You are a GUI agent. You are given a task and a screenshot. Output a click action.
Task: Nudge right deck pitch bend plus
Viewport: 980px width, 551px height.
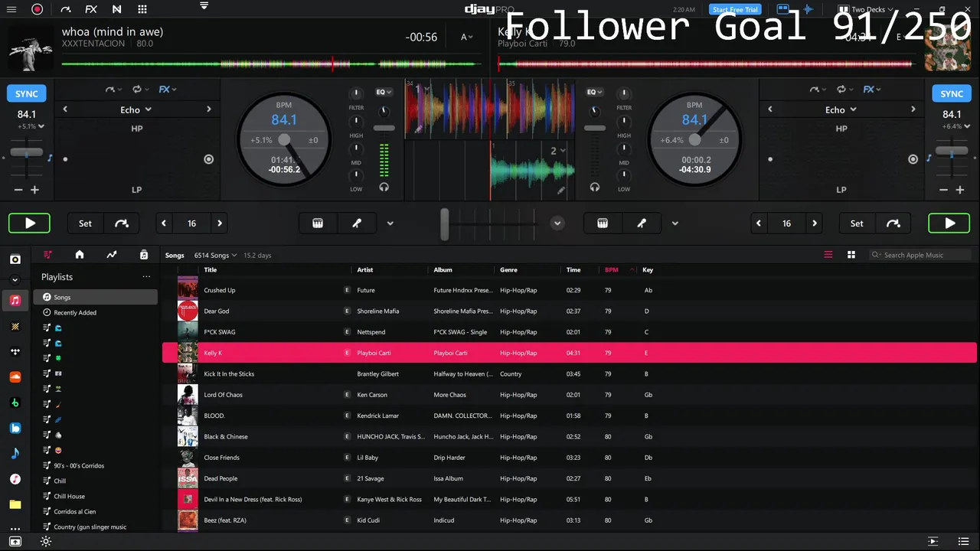pos(959,190)
